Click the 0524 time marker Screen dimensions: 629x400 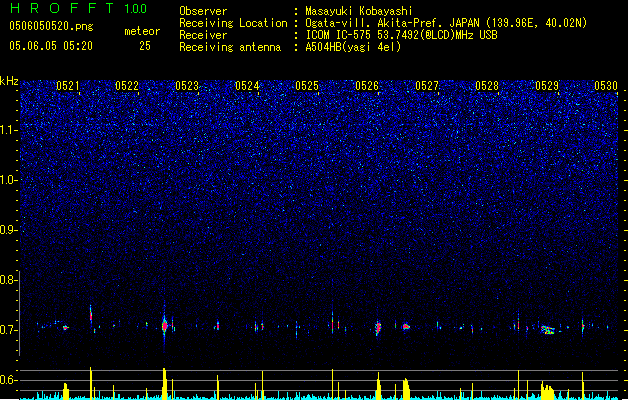tap(247, 86)
